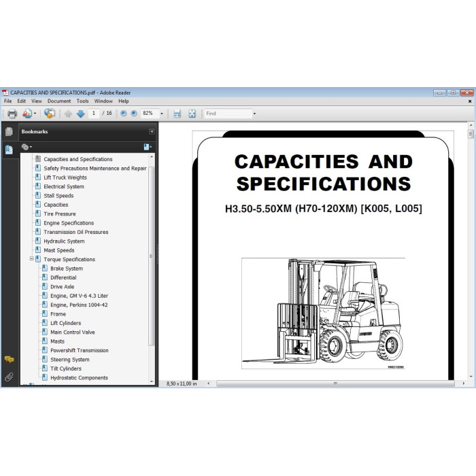
Task: Click the forklift illustration on page
Action: (x=323, y=313)
